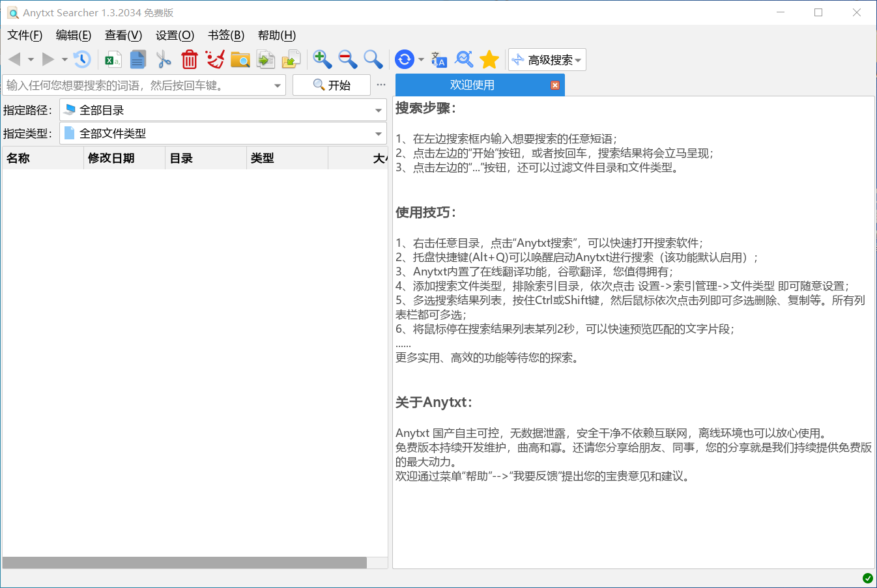Click the back navigation arrow

[x=14, y=59]
